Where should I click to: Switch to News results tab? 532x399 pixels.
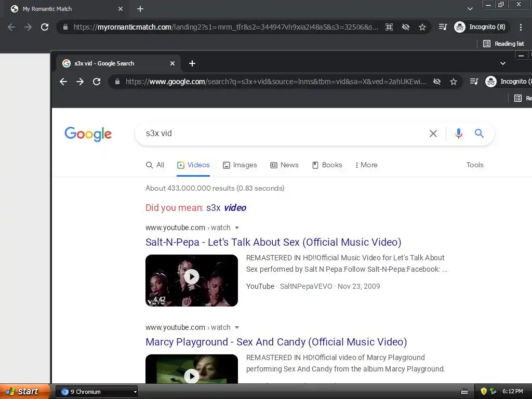click(284, 165)
